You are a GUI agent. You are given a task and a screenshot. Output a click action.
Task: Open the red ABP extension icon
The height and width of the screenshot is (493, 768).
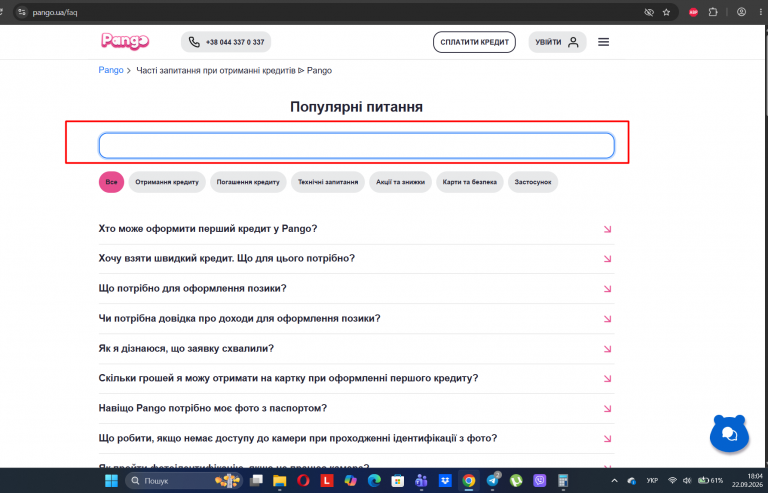pyautogui.click(x=693, y=12)
